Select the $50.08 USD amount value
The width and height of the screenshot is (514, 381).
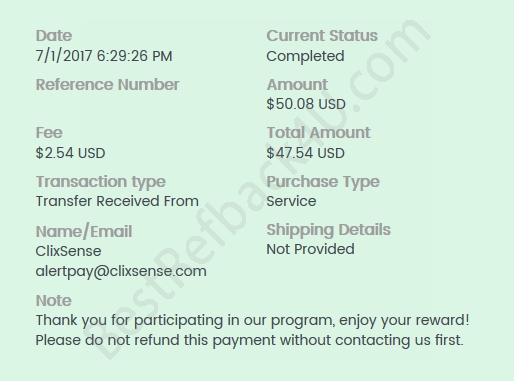[306, 104]
